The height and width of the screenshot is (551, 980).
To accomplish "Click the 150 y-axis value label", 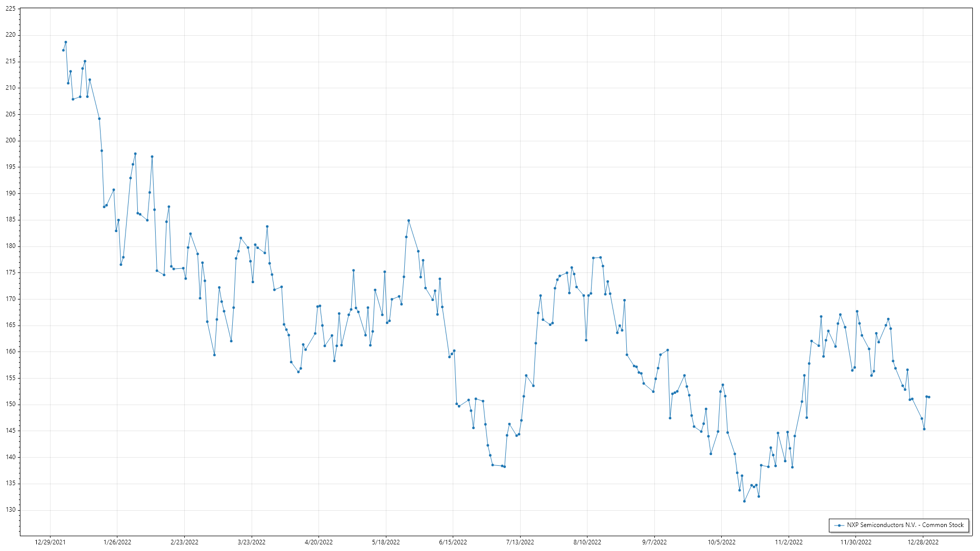I will tap(10, 404).
